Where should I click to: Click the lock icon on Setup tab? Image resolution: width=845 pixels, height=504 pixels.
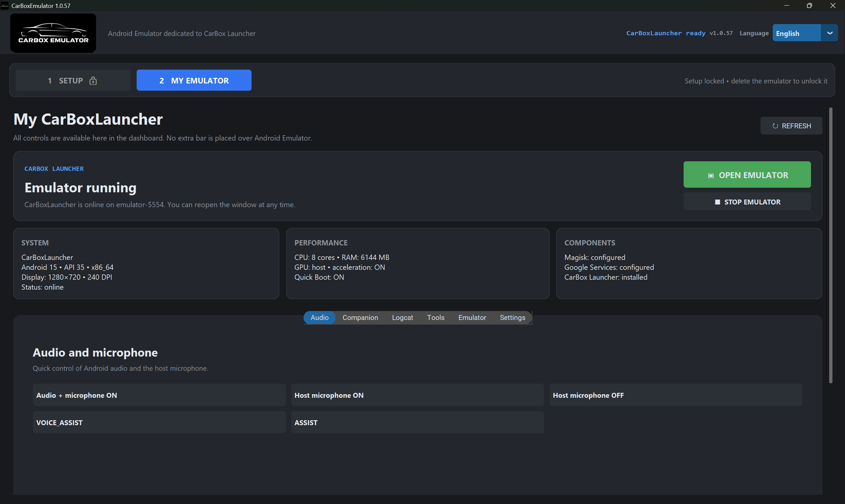pos(93,81)
